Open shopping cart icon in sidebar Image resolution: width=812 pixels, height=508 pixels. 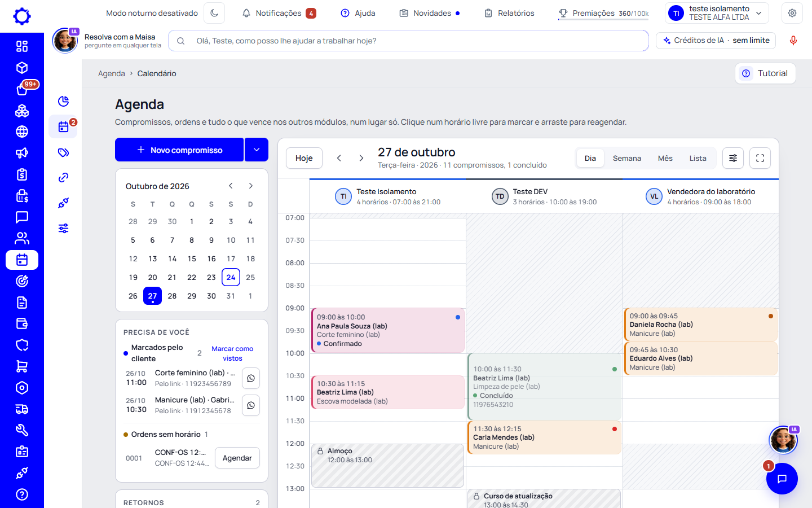click(x=22, y=366)
